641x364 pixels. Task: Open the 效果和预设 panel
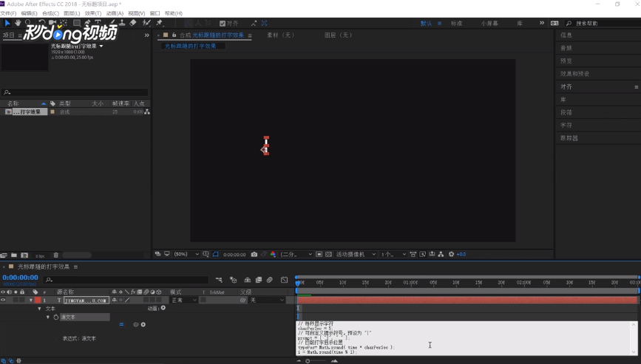574,74
